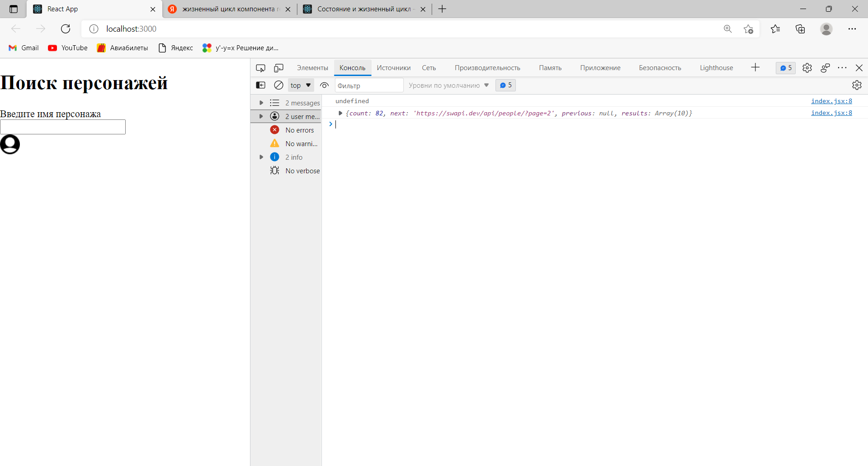Go forward with browser forward arrow

click(41, 29)
